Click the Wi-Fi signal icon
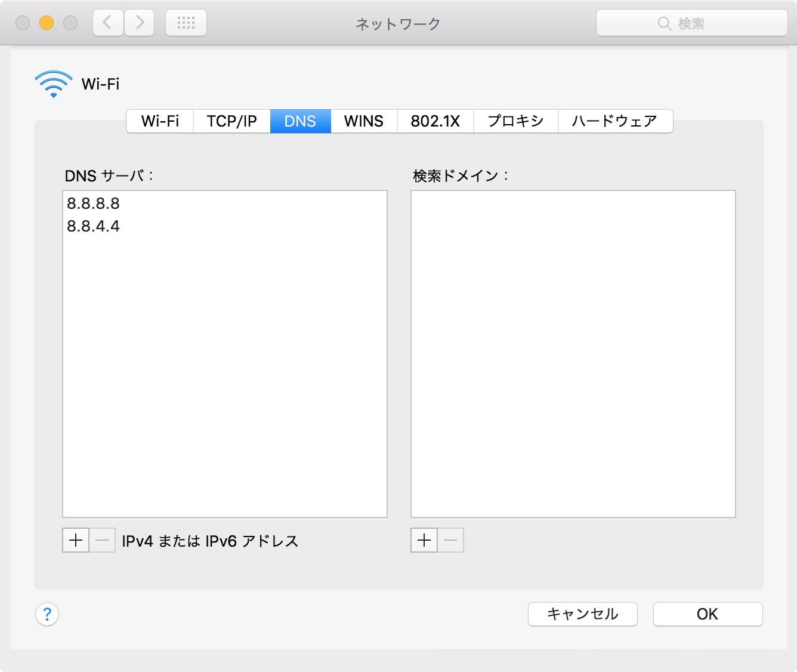Image resolution: width=797 pixels, height=672 pixels. click(x=54, y=84)
